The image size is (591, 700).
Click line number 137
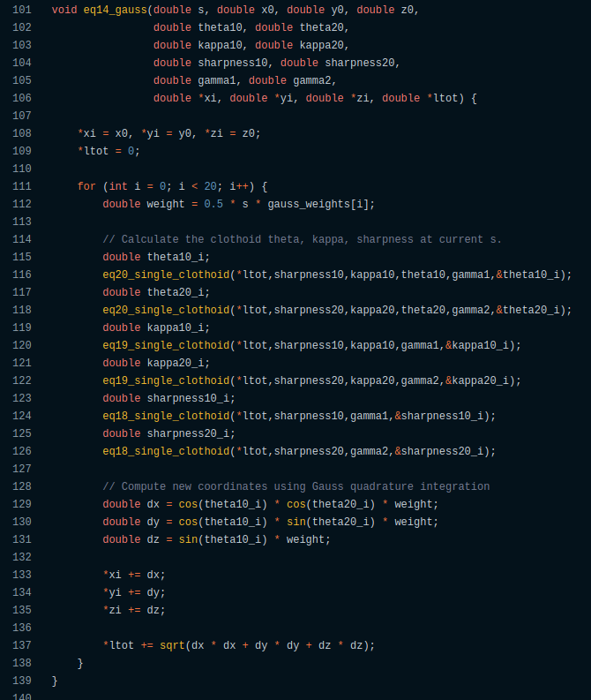pyautogui.click(x=22, y=645)
